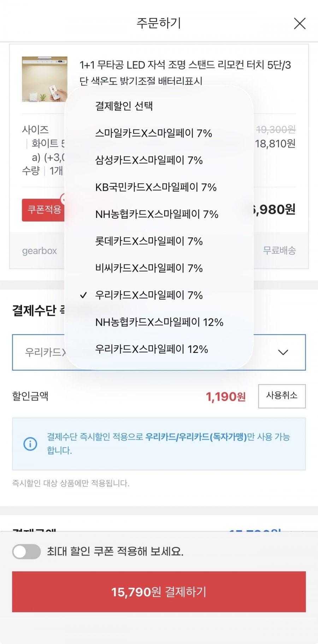318x644 pixels.
Task: Click the 쿠폰적용 red button
Action: [44, 210]
